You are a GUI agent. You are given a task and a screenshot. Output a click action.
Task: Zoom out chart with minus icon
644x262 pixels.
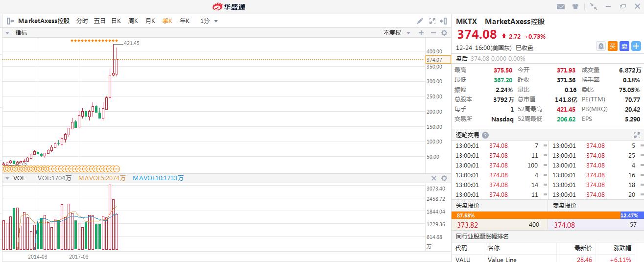point(432,32)
